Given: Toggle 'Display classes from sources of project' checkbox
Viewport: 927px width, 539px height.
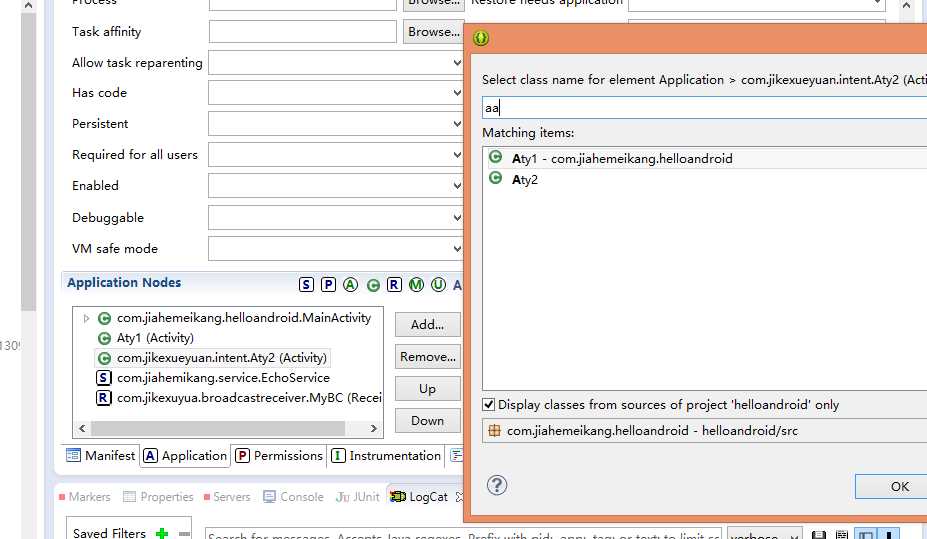Looking at the screenshot, I should (x=488, y=405).
